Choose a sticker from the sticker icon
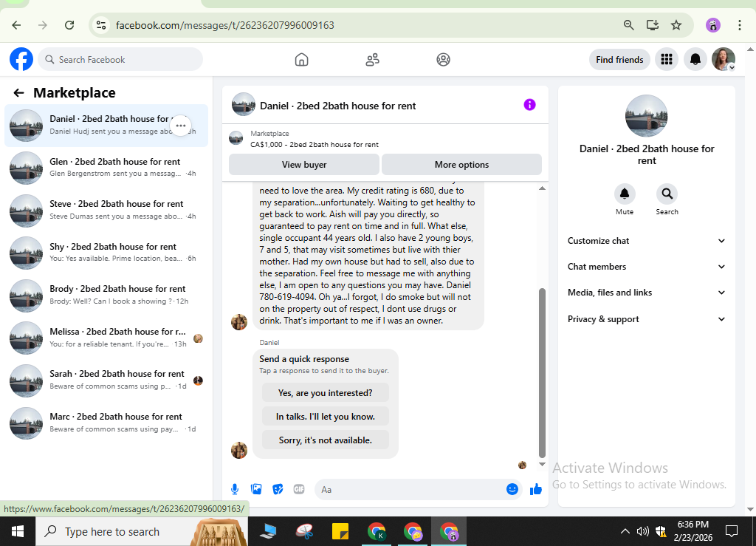The image size is (756, 546). (x=278, y=490)
